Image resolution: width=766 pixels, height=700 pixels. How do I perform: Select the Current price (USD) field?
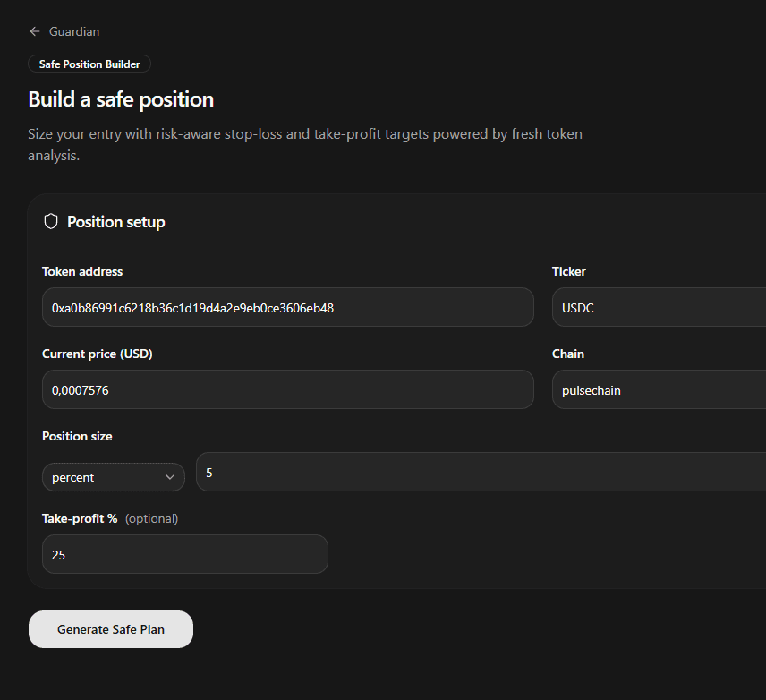tap(288, 389)
